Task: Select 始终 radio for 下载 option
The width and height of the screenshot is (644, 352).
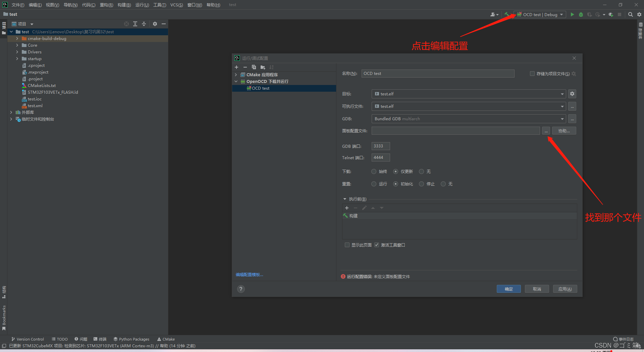Action: [x=374, y=171]
